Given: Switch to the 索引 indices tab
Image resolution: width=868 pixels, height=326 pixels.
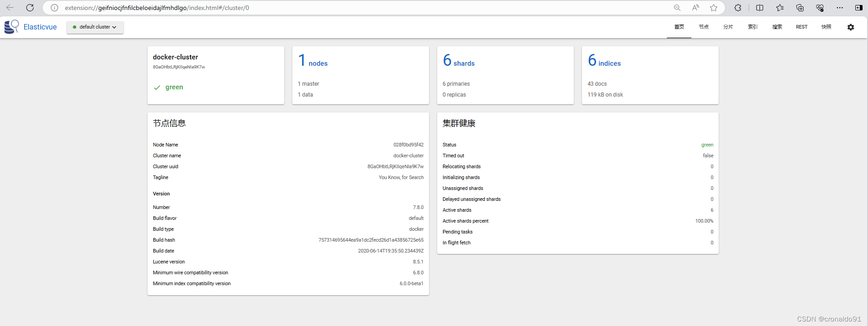Looking at the screenshot, I should (753, 27).
